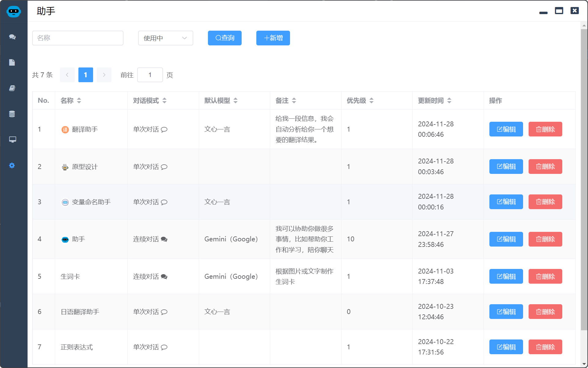The image size is (588, 368).
Task: Edit the 助手 row
Action: [x=506, y=239]
